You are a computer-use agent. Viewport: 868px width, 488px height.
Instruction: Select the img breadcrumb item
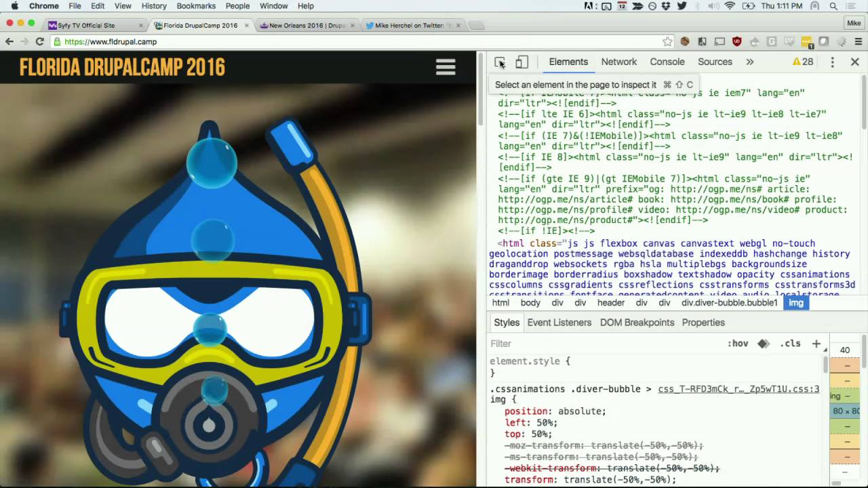pyautogui.click(x=796, y=303)
